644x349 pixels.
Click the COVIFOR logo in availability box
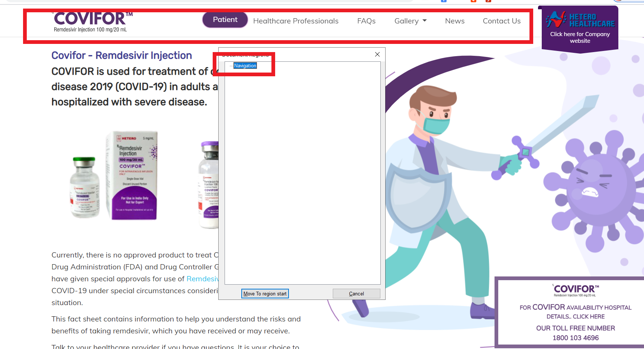(x=576, y=290)
